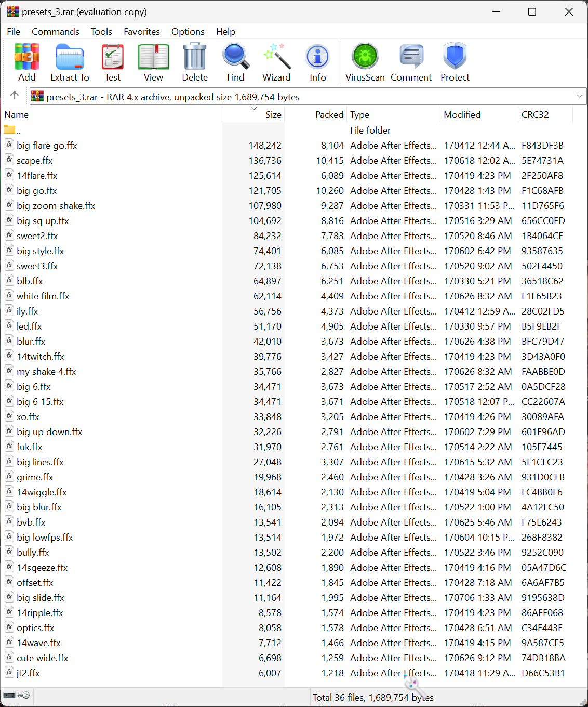Image resolution: width=588 pixels, height=707 pixels.
Task: Select big zoom shake.ffx
Action: (x=56, y=206)
